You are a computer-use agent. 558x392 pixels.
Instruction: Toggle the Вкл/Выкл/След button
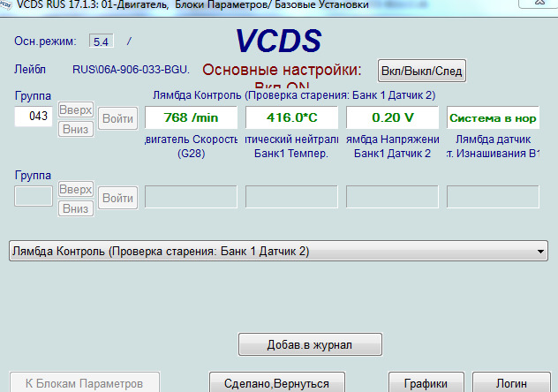[422, 71]
